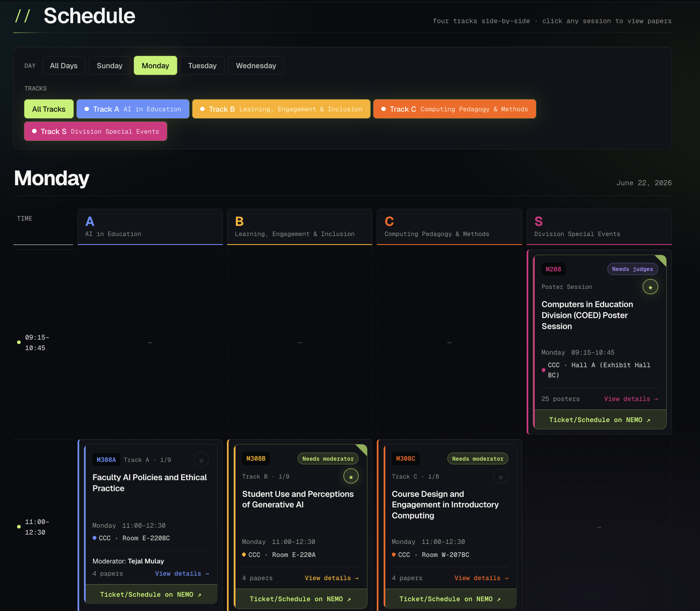The image size is (700, 611).
Task: Click the Room E-220BC location
Action: click(x=134, y=538)
